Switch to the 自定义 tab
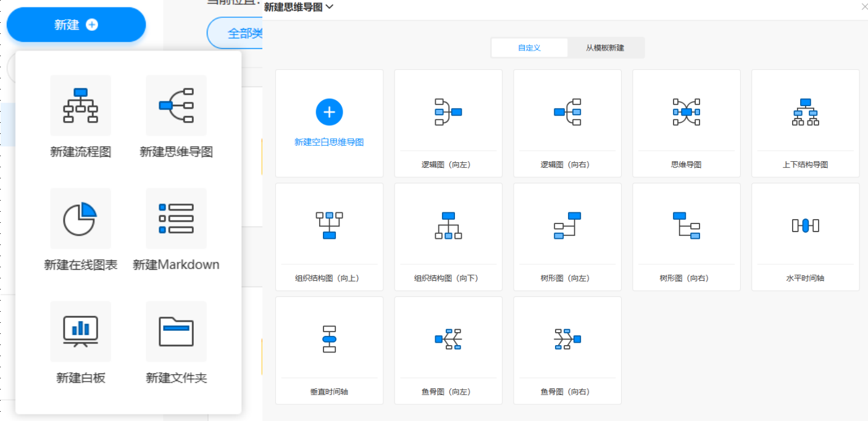 (529, 48)
